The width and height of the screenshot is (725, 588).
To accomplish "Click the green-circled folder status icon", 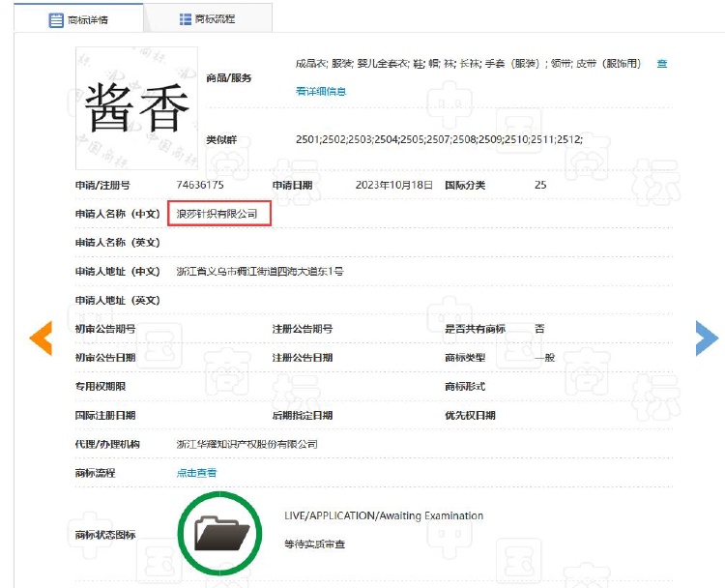I will tap(221, 532).
